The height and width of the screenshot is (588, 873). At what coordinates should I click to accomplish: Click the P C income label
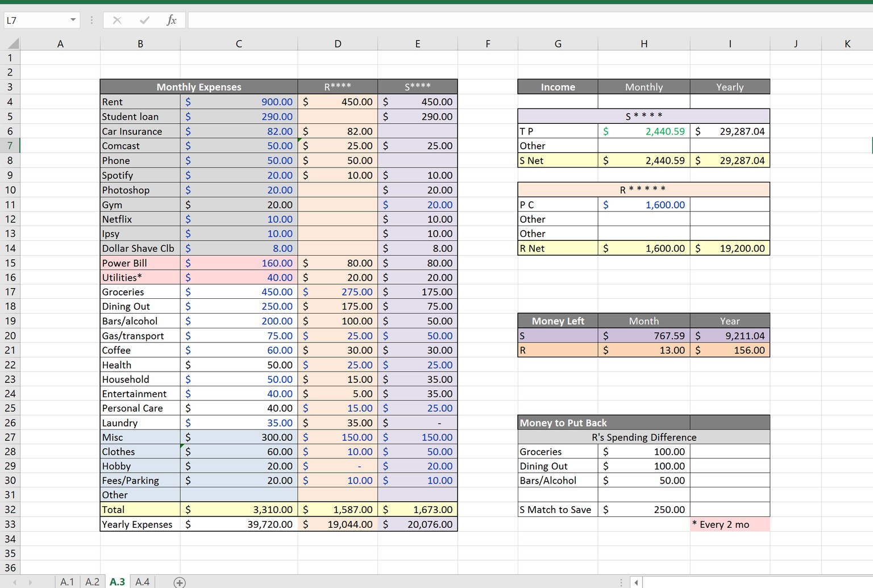pyautogui.click(x=558, y=205)
